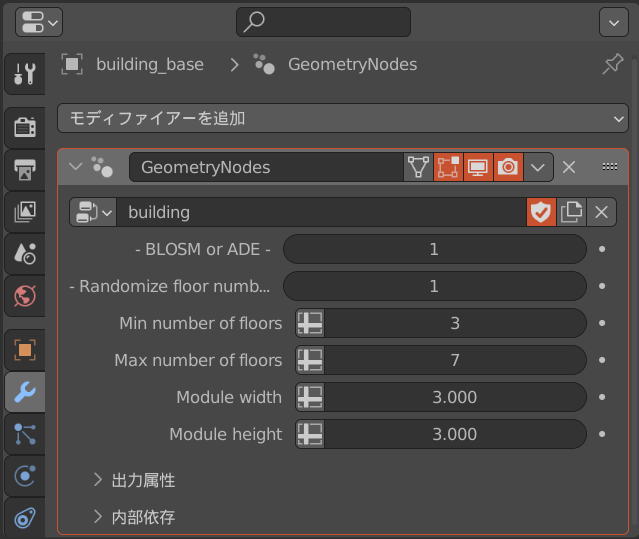The height and width of the screenshot is (539, 639).
Task: Select the Modifiers wrench tab
Action: 25,392
